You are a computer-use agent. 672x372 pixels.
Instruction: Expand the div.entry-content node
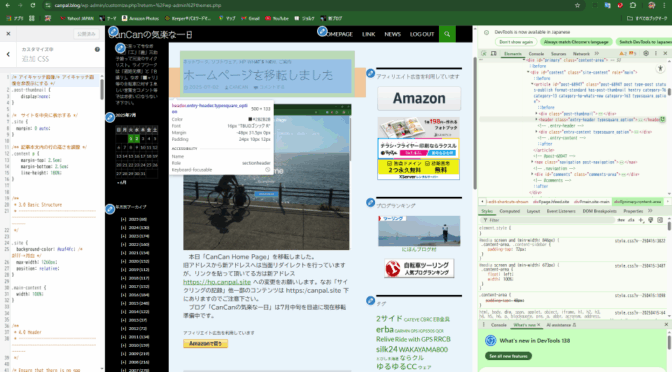point(536,132)
